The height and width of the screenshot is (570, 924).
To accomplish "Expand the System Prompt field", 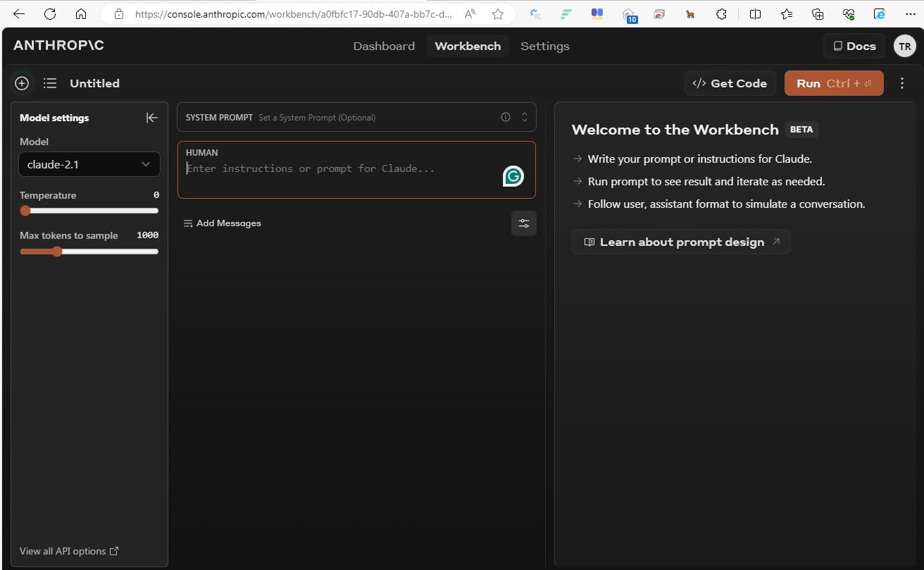I will (525, 118).
